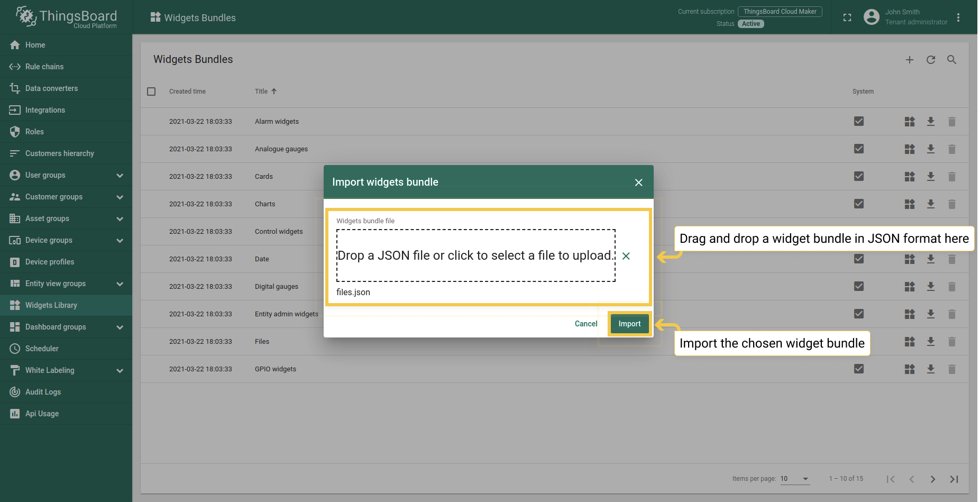Click the JSON file drop zone

pos(476,255)
